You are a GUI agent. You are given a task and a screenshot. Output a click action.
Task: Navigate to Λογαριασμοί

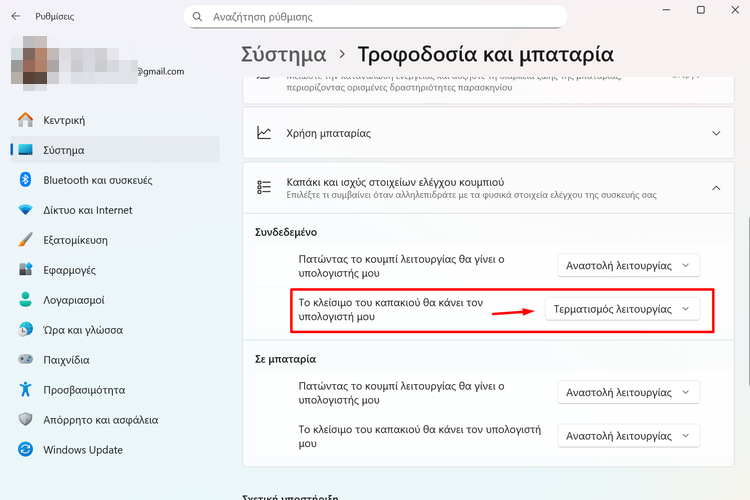(x=115, y=300)
